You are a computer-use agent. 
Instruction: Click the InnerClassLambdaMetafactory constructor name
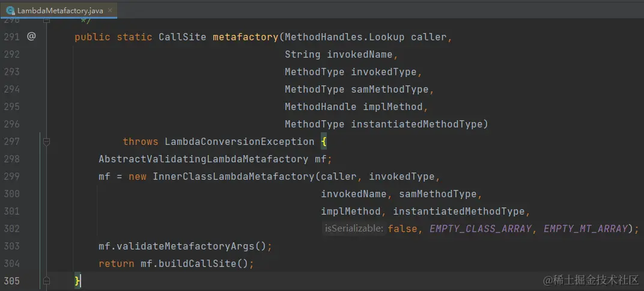pyautogui.click(x=234, y=177)
